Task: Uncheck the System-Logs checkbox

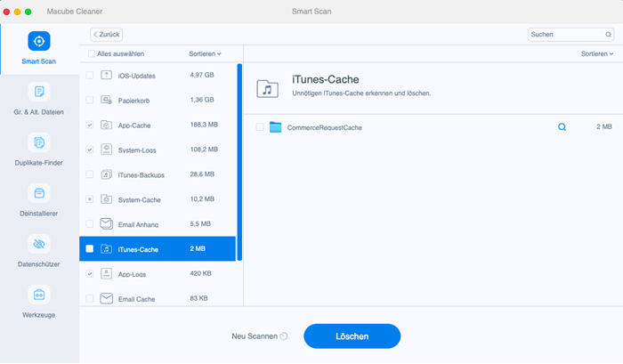Action: 90,150
